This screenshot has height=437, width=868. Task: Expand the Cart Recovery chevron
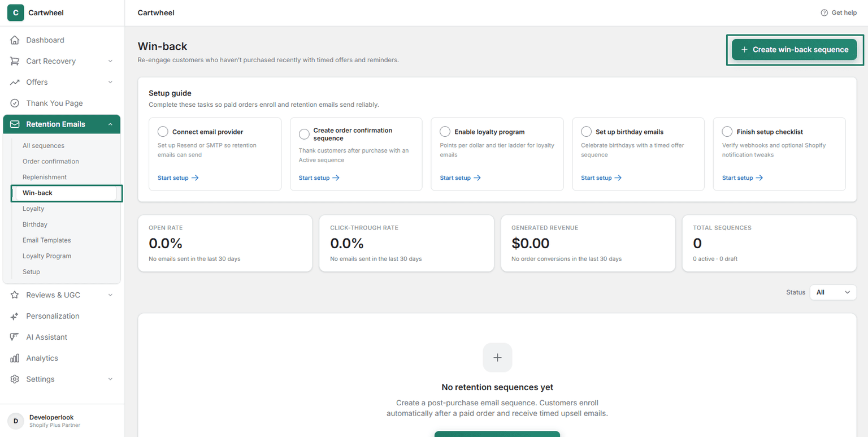click(x=110, y=61)
